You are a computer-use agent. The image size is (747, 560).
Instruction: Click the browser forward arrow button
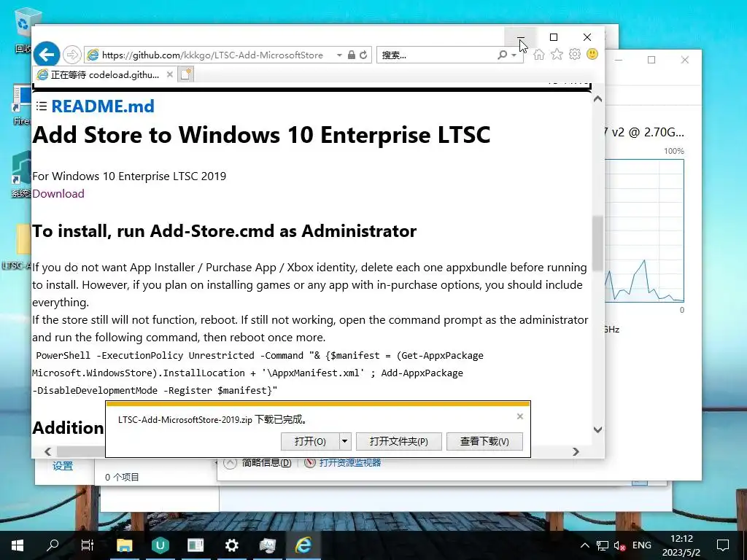tap(72, 55)
